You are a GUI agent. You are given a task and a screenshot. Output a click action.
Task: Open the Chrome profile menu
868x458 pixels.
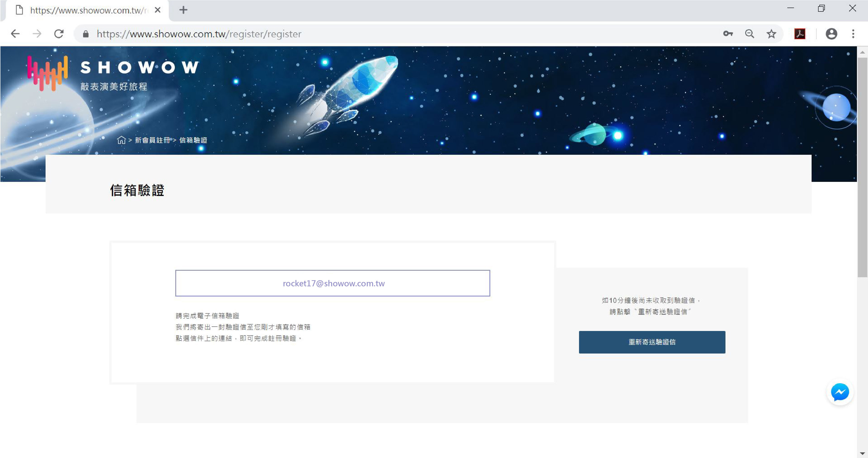coord(831,34)
